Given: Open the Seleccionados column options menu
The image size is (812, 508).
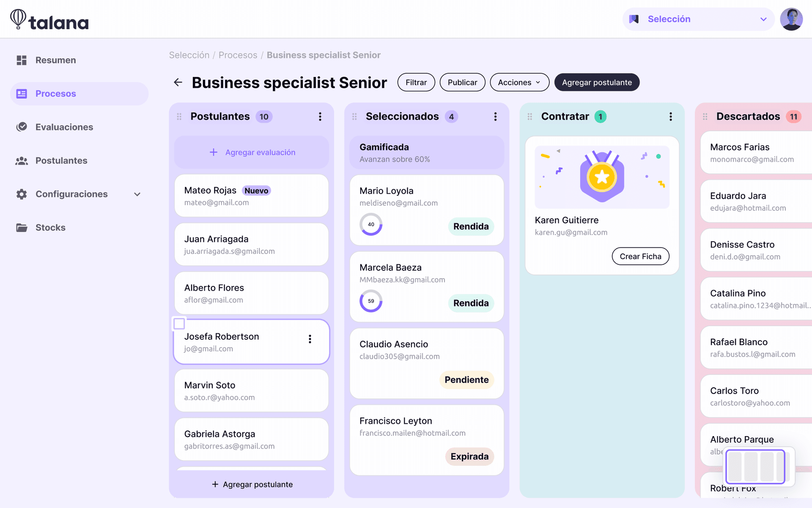Looking at the screenshot, I should pos(495,117).
